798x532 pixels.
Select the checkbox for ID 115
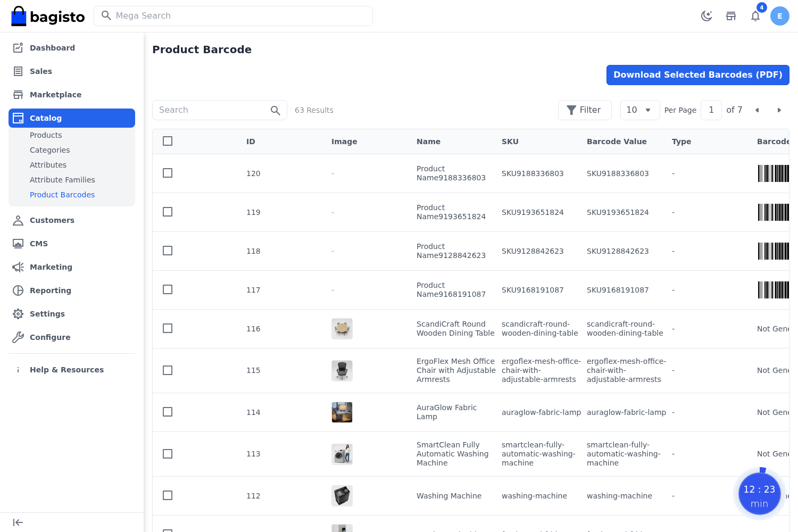pyautogui.click(x=168, y=370)
